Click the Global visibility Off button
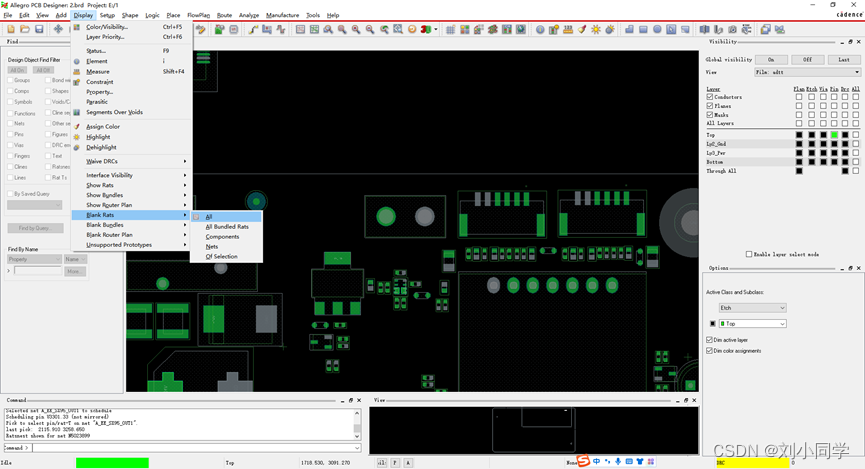Screen dimensions: 865x469 point(807,59)
